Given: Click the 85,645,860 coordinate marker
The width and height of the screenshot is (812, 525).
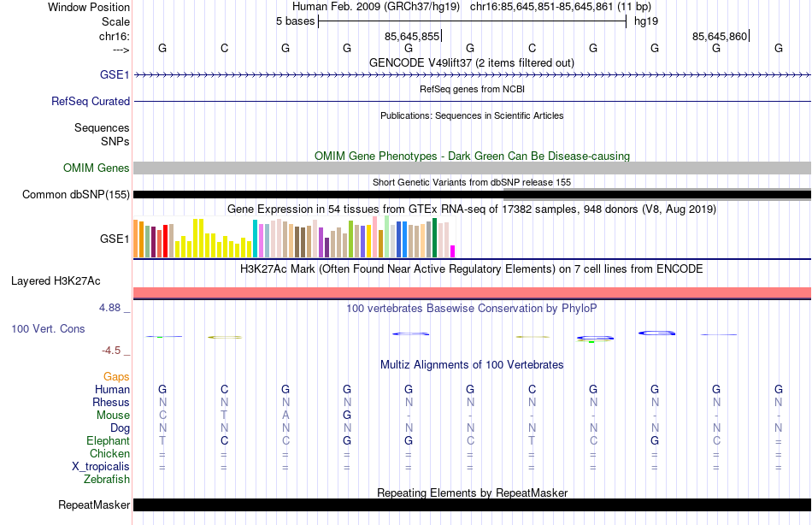Looking at the screenshot, I should pyautogui.click(x=720, y=36).
